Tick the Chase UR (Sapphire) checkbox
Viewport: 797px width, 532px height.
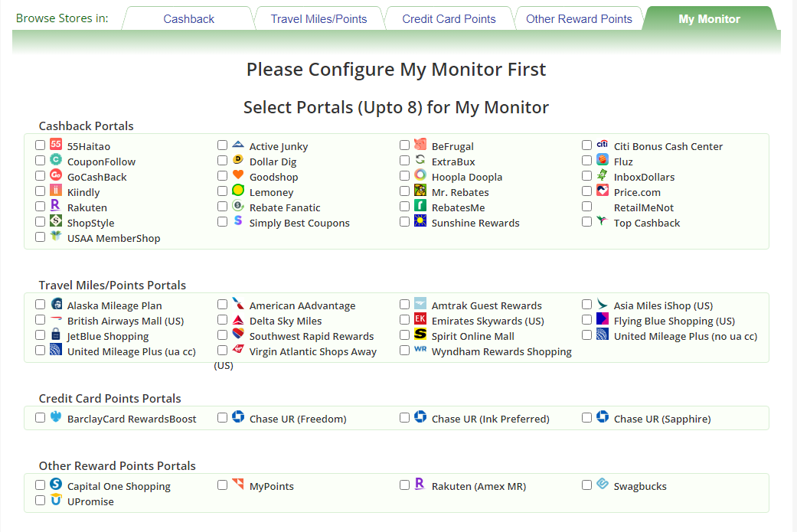[x=586, y=417]
